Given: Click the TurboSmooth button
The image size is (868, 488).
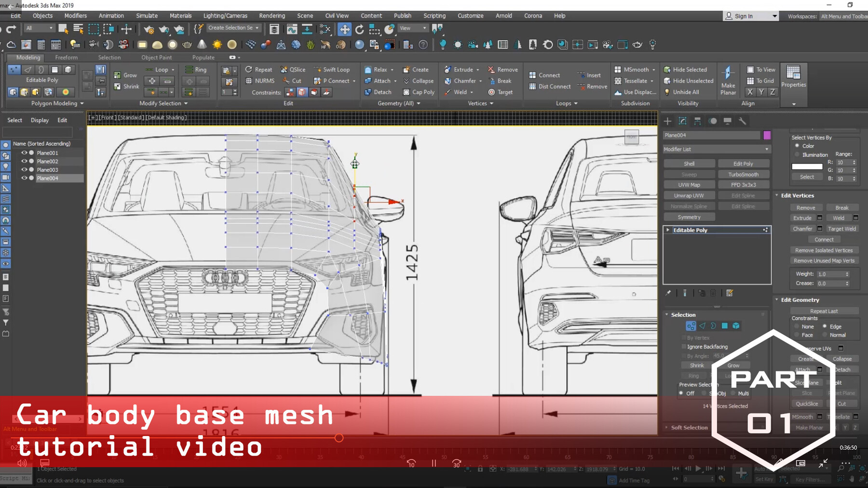Looking at the screenshot, I should [744, 174].
